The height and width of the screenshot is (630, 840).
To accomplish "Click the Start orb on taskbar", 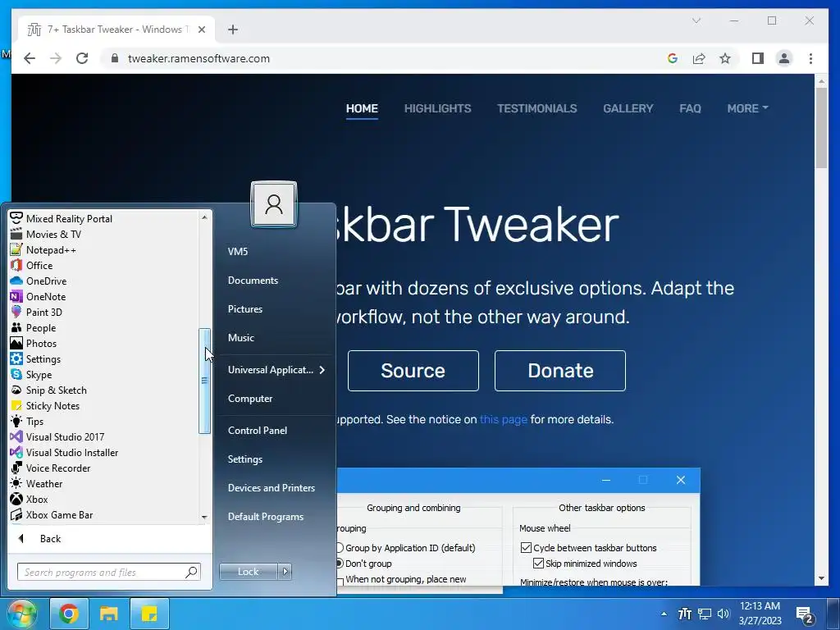I will click(x=22, y=614).
